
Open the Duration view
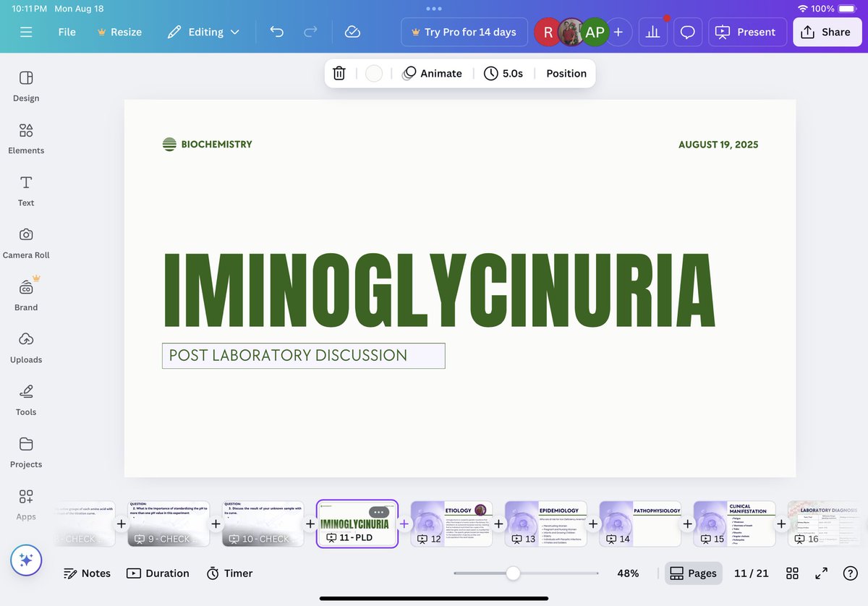point(158,573)
